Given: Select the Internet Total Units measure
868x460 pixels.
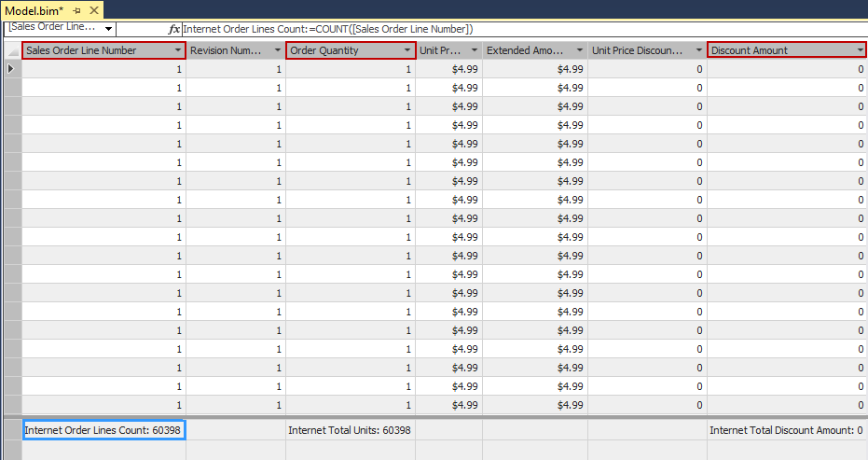Looking at the screenshot, I should click(350, 430).
